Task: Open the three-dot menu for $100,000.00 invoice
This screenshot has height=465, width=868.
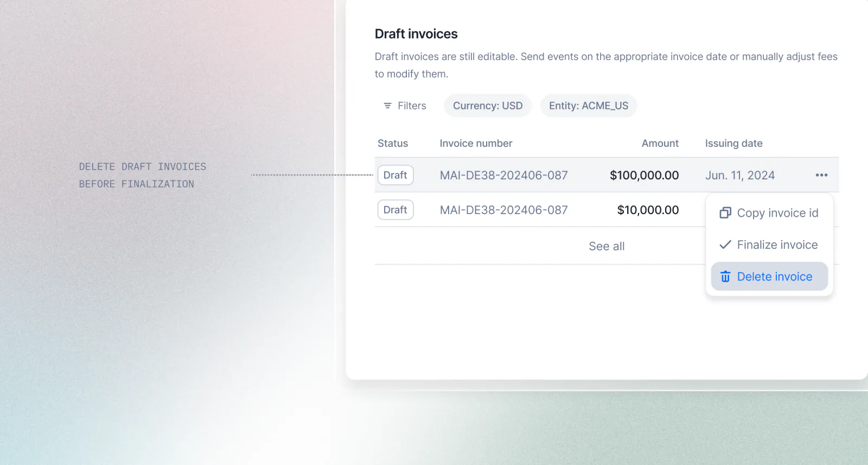Action: click(821, 175)
